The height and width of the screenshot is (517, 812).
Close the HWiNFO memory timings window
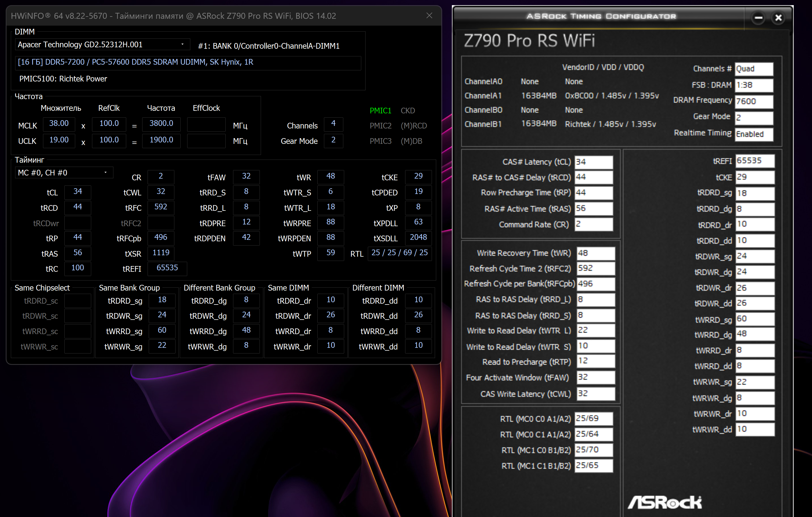[429, 15]
